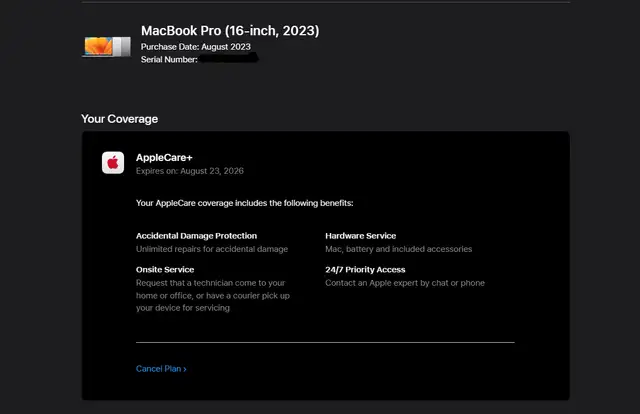The image size is (640, 414).
Task: Click the Your Coverage heading
Action: pyautogui.click(x=120, y=119)
